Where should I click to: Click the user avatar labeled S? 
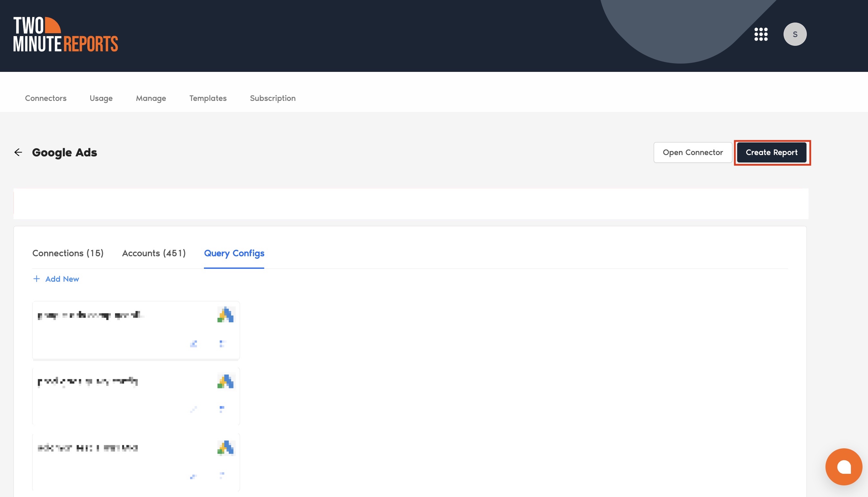(x=795, y=34)
